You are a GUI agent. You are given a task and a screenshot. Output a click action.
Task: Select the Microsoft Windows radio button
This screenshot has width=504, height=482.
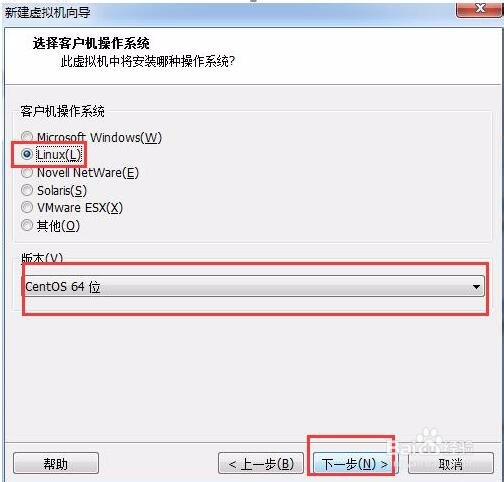pos(27,137)
